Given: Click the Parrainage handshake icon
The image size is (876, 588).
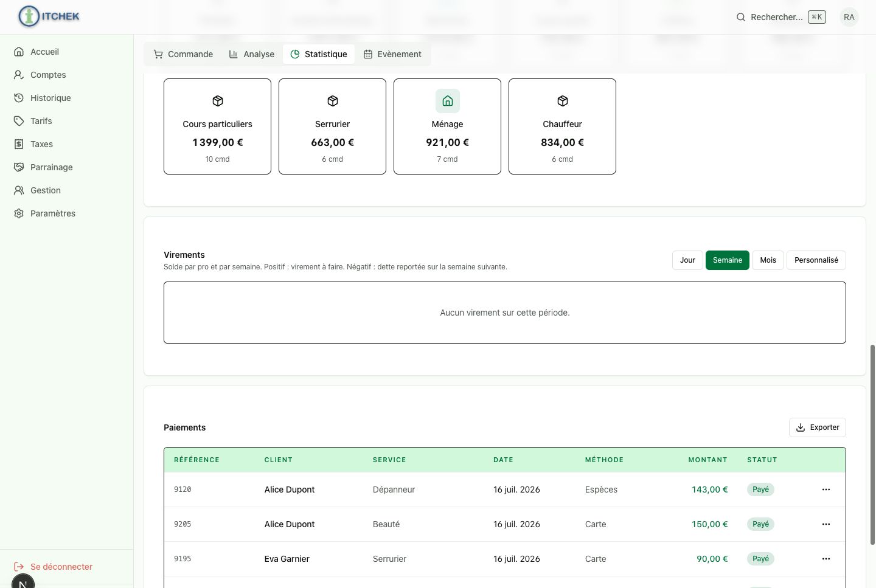Looking at the screenshot, I should pos(19,167).
